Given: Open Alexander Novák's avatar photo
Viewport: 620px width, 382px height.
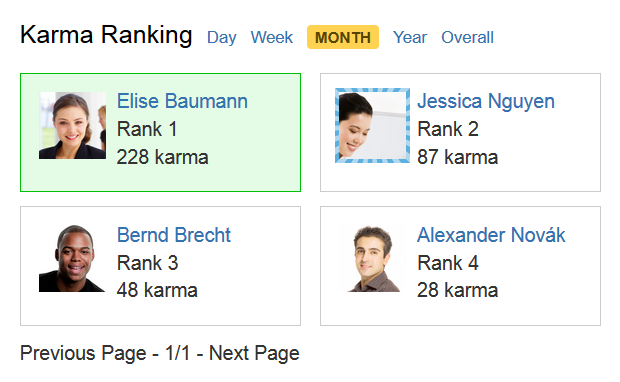Looking at the screenshot, I should click(372, 259).
